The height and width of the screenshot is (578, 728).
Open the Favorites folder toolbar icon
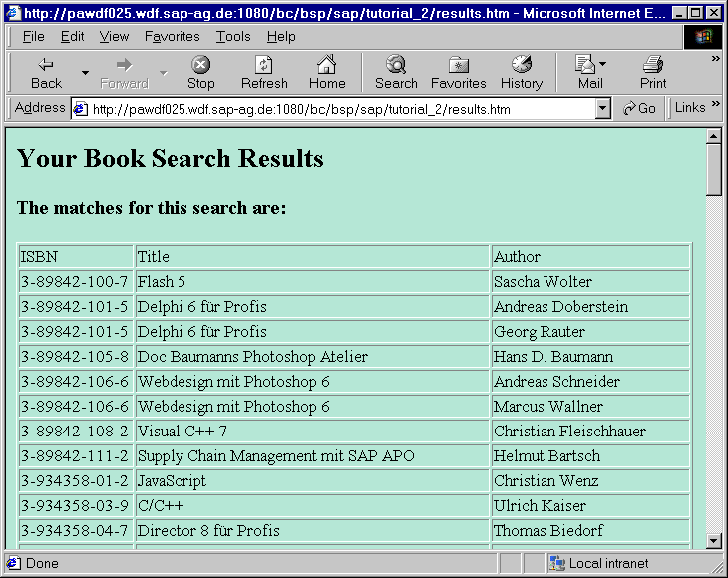[x=459, y=65]
